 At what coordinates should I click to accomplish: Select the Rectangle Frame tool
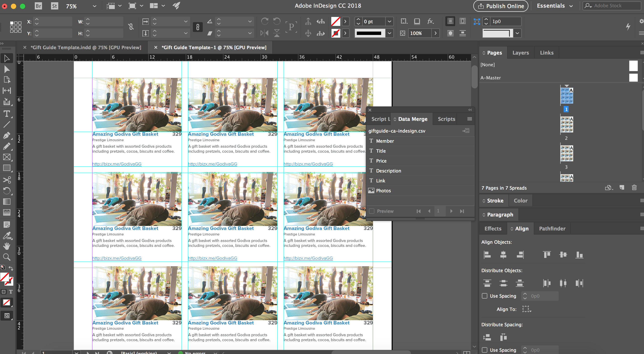point(7,157)
